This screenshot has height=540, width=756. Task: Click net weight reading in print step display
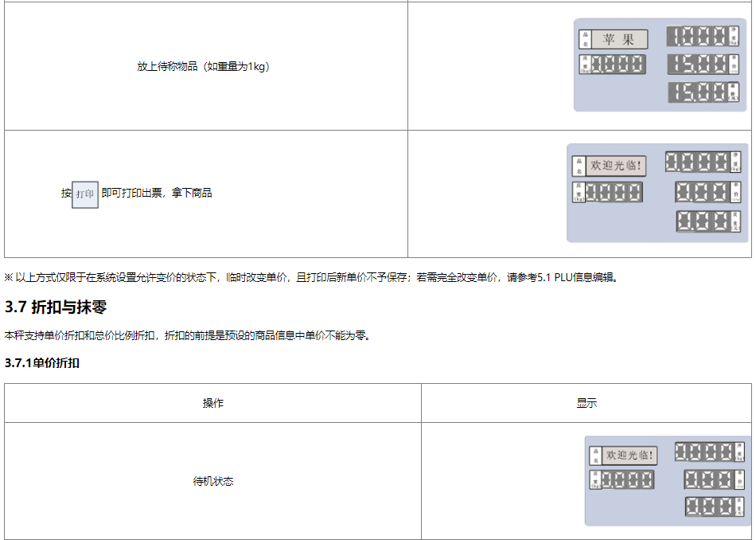point(697,162)
